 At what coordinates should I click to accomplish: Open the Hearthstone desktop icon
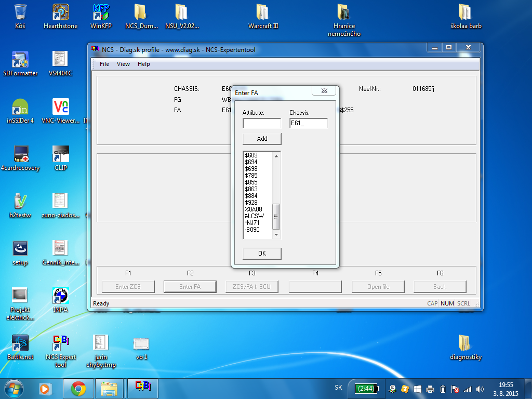61,12
